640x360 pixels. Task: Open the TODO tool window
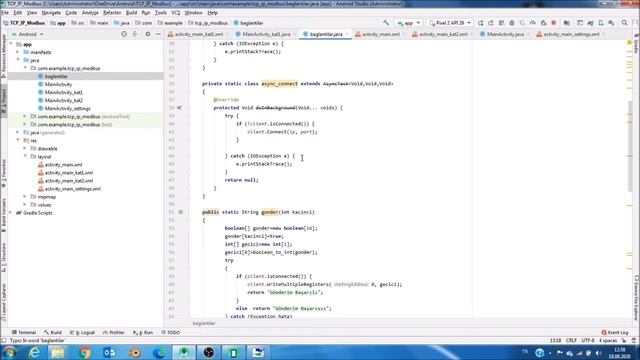171,333
